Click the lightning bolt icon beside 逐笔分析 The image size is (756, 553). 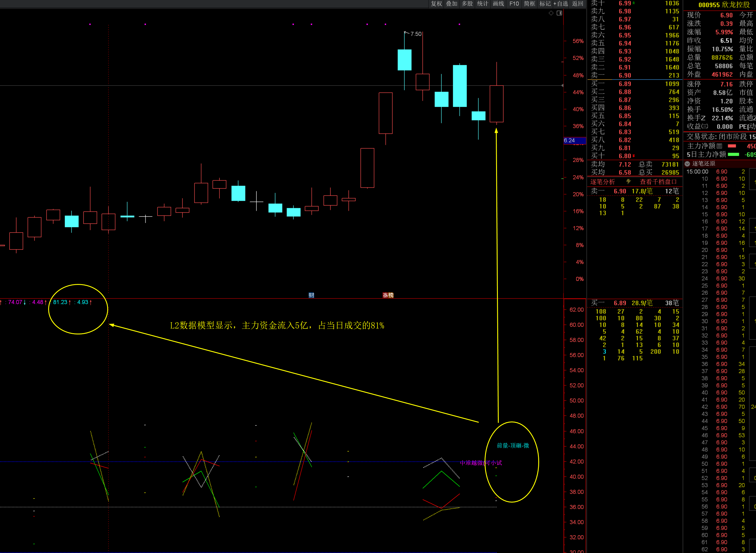click(629, 181)
